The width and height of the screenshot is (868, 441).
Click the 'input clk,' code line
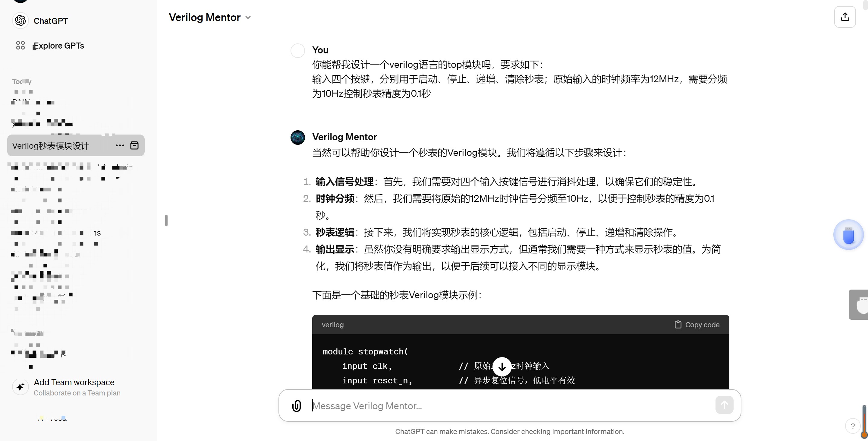(367, 366)
